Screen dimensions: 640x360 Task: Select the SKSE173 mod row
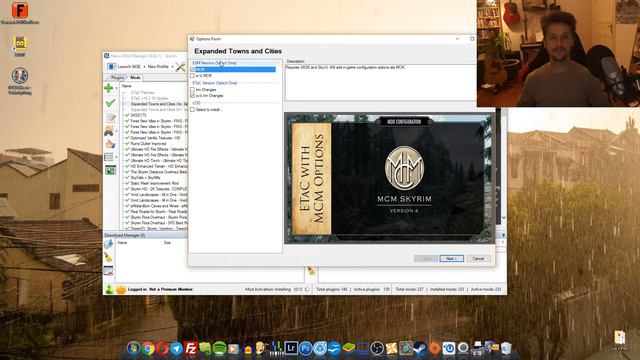click(x=138, y=116)
